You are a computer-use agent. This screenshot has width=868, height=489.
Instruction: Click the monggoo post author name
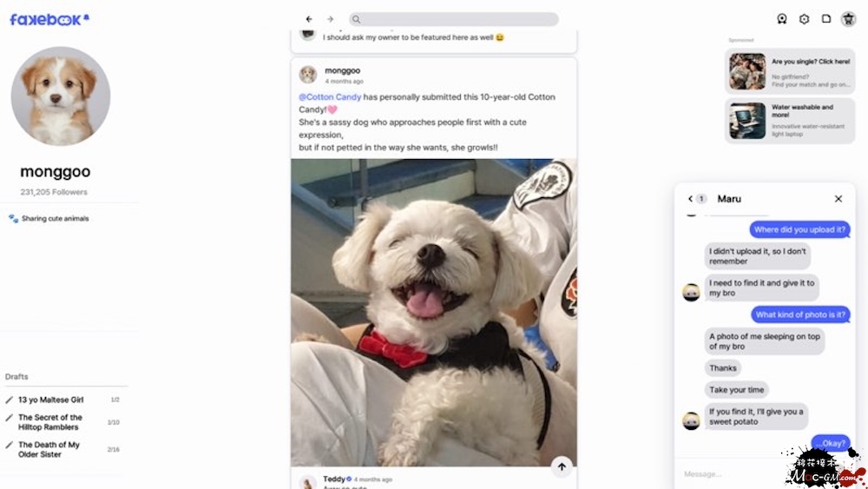[342, 70]
